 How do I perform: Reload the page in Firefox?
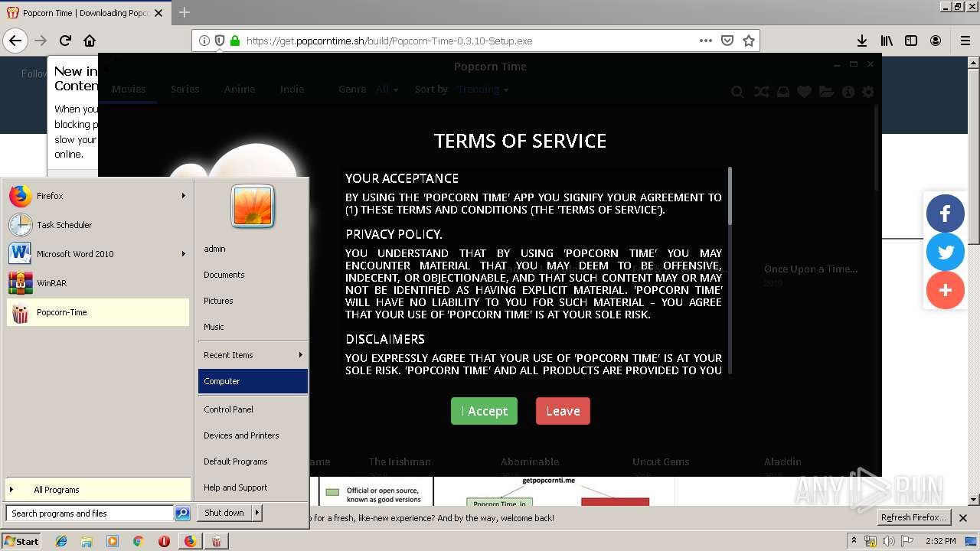coord(65,41)
